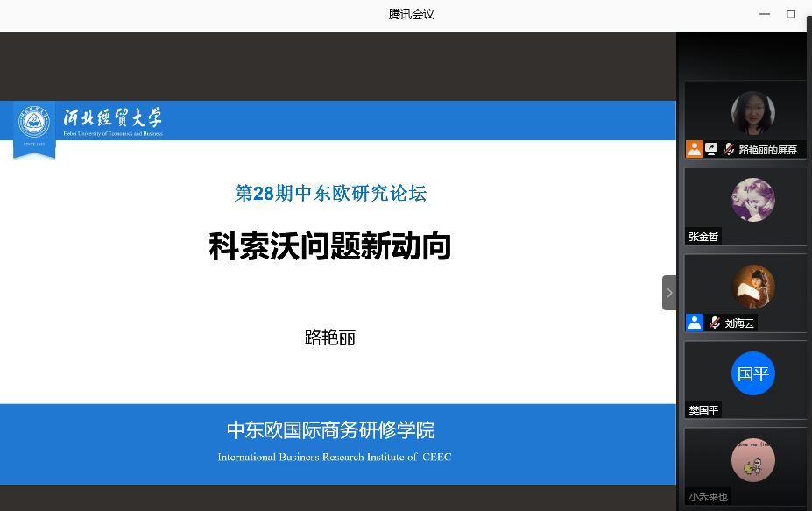Maximize the 腾讯会议 window
This screenshot has width=812, height=511.
[791, 14]
